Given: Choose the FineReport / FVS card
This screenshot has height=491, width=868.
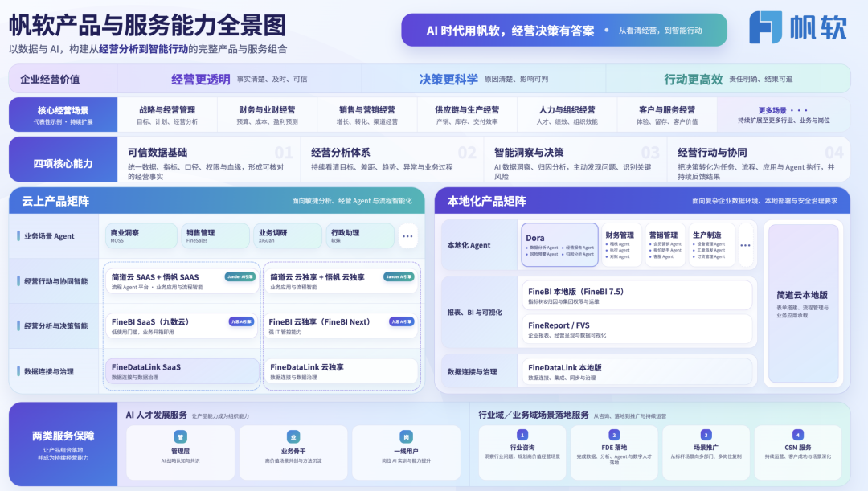Looking at the screenshot, I should [x=637, y=329].
